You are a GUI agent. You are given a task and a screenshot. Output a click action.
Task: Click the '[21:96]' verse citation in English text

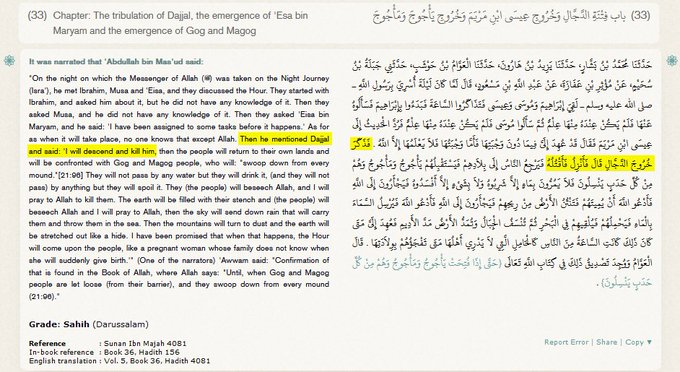pos(71,176)
